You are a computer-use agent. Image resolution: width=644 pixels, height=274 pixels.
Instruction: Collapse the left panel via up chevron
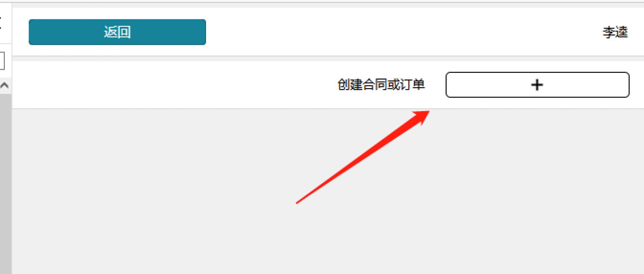[5, 85]
